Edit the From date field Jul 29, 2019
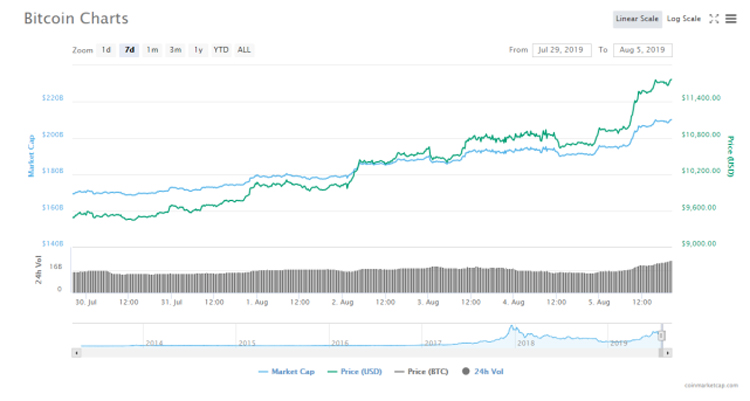 562,50
